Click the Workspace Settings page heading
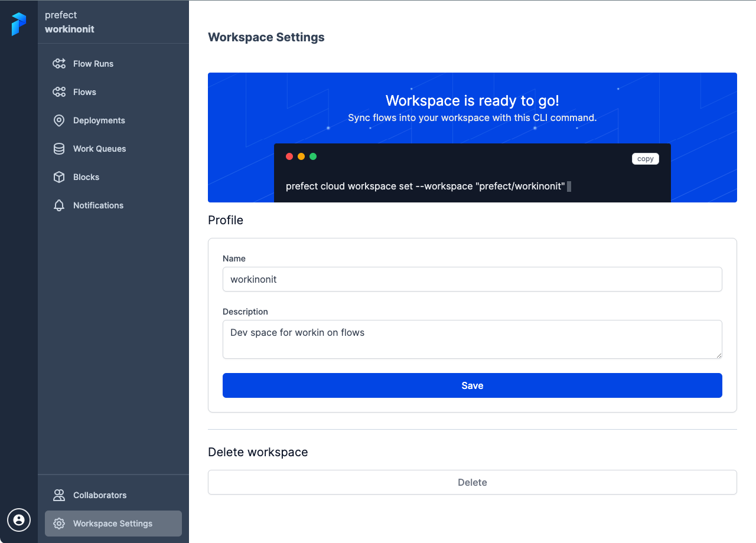 266,37
